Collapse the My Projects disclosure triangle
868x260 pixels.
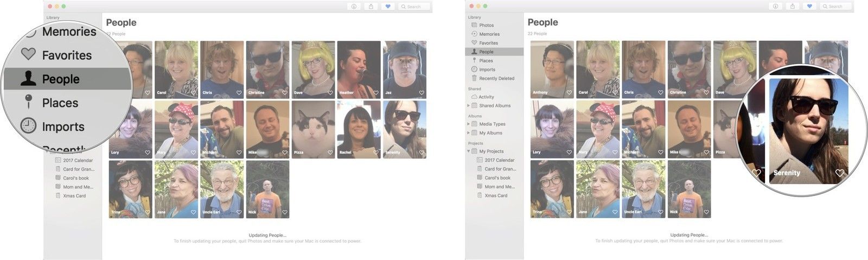tap(469, 151)
